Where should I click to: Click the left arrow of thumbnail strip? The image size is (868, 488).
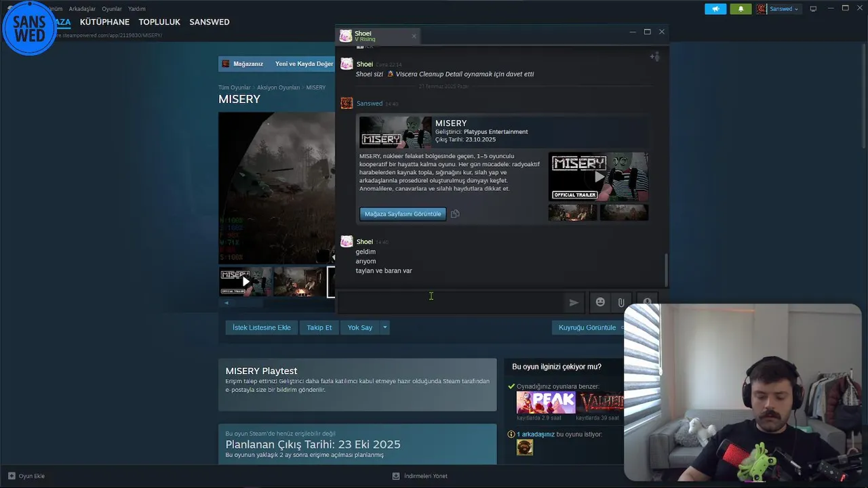pyautogui.click(x=226, y=303)
